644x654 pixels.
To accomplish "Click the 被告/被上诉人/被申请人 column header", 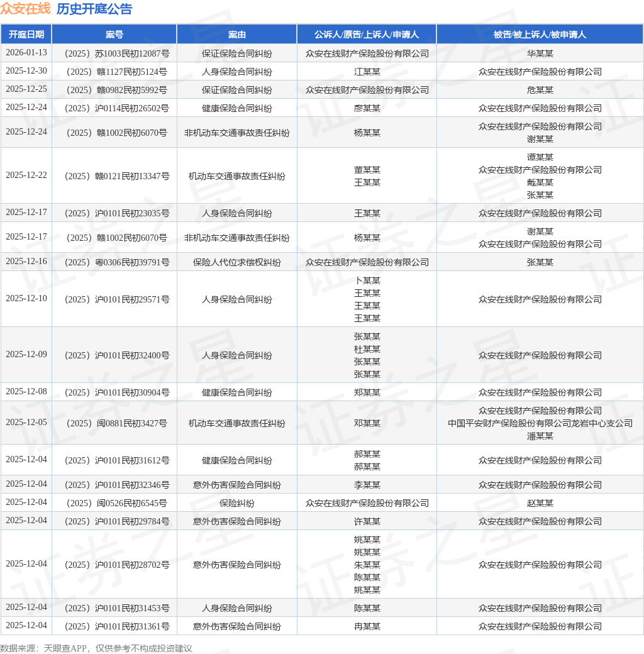I will pos(540,34).
